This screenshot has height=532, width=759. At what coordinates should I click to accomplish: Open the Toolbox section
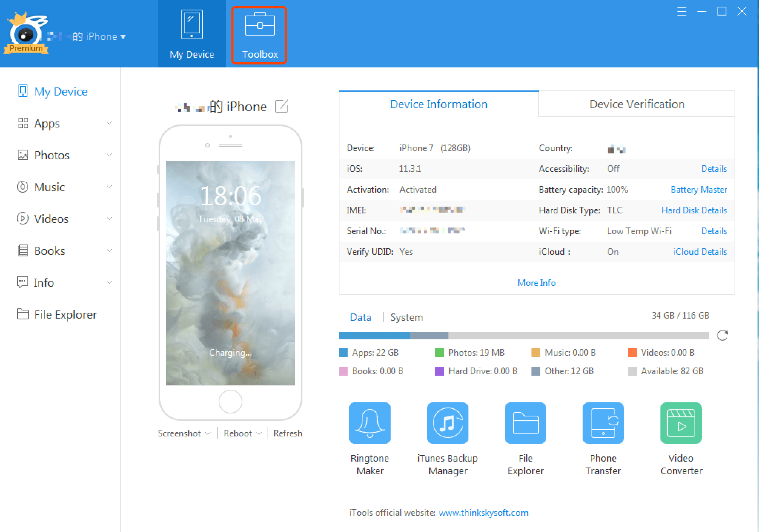point(259,35)
